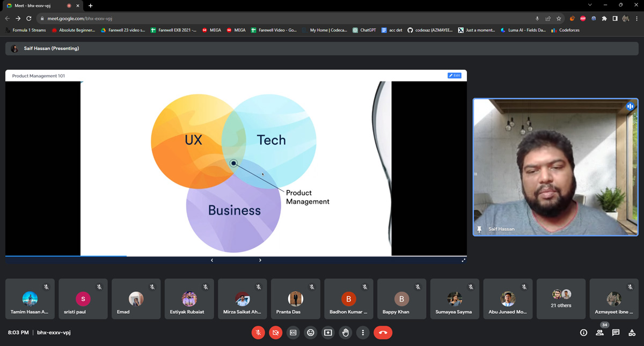
Task: Leave the call with the red button
Action: pyautogui.click(x=383, y=333)
